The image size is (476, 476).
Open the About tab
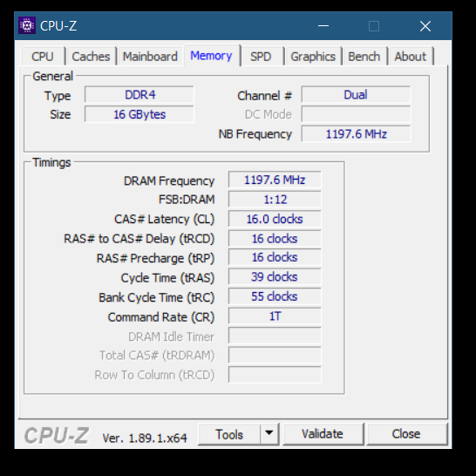tap(411, 57)
